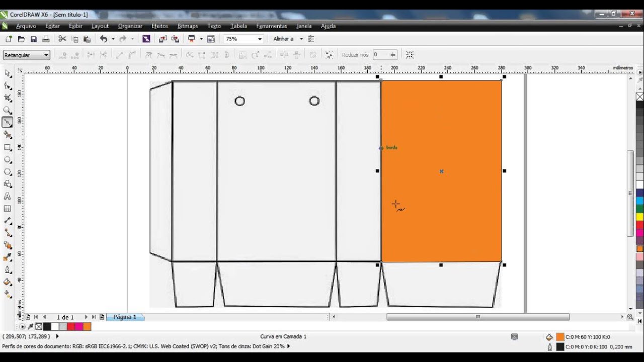Expand the Alinhar a dropdown
This screenshot has width=644, height=362.
point(301,39)
